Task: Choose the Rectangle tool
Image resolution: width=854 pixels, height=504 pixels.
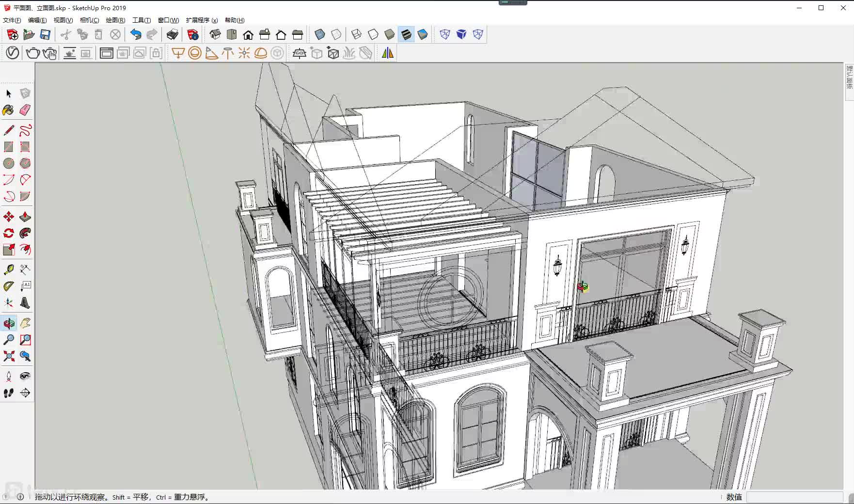Action: [9, 147]
